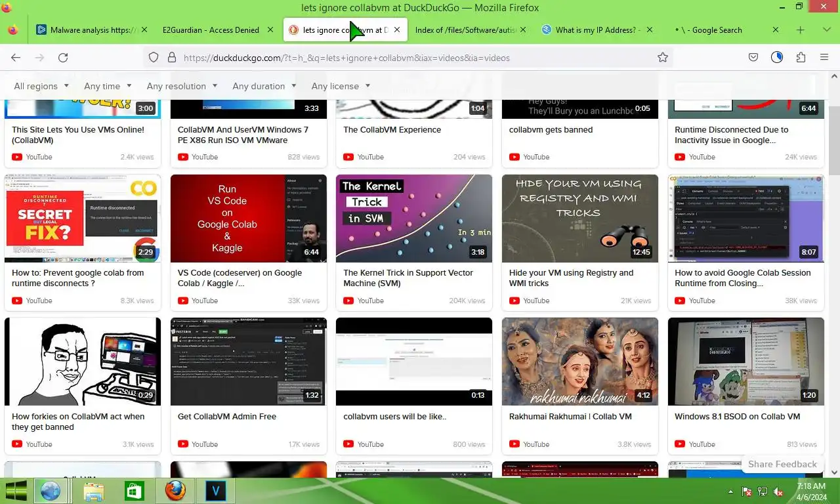The height and width of the screenshot is (504, 840).
Task: Open 'The CollabVM Experience' video title
Action: [x=392, y=130]
